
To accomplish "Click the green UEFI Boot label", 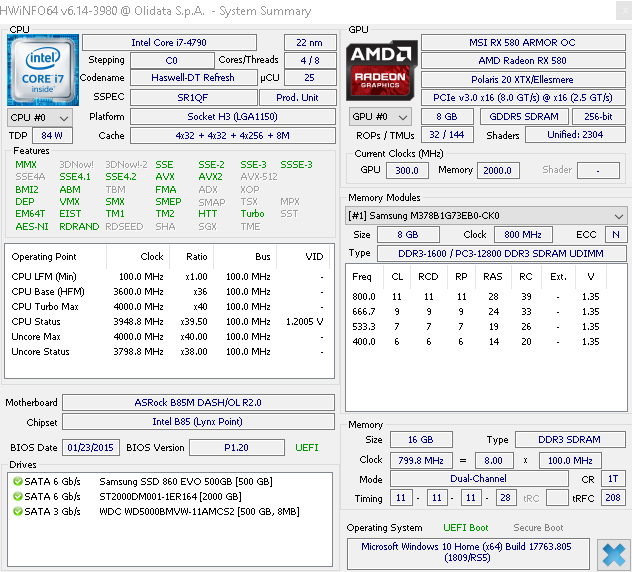I will [x=466, y=528].
